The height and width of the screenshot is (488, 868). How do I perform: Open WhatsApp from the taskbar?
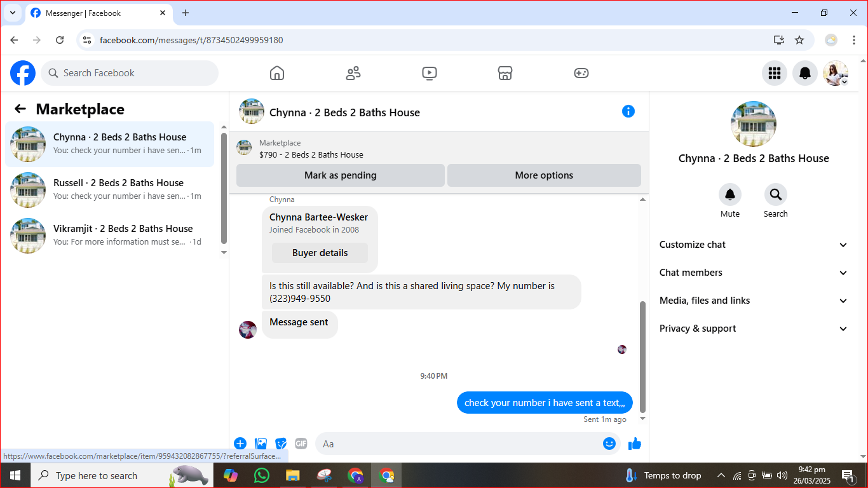(x=261, y=475)
